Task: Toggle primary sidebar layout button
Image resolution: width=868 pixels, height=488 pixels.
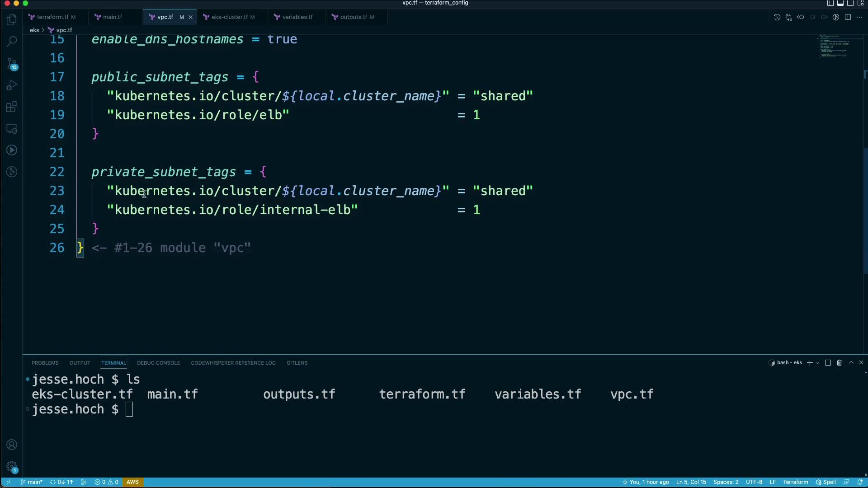Action: 830,3
